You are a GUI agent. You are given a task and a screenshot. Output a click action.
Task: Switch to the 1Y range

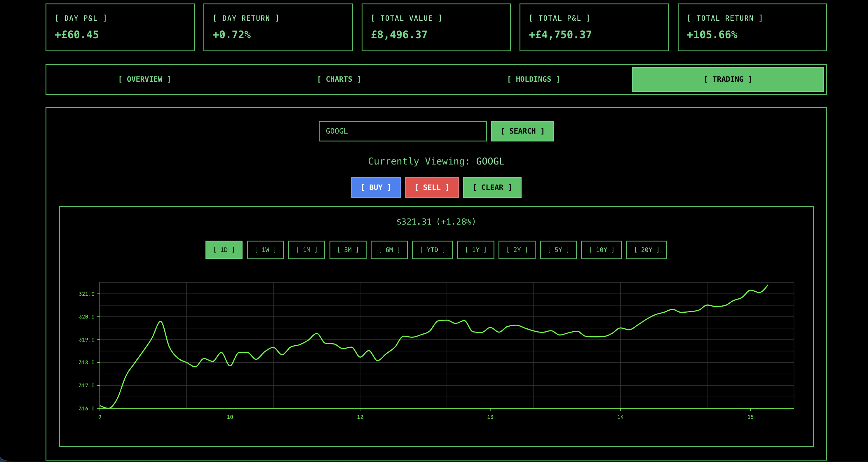(x=475, y=250)
